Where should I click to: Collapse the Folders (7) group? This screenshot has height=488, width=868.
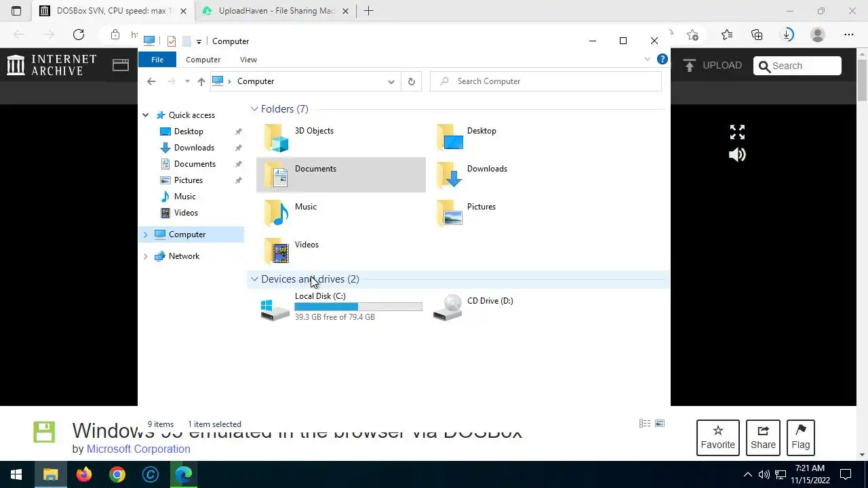pyautogui.click(x=254, y=109)
